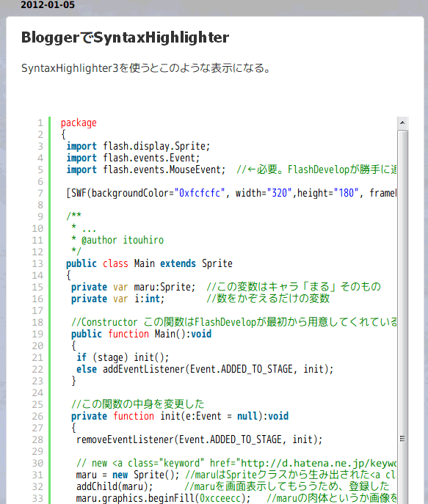The width and height of the screenshot is (428, 504).
Task: Click 'import flash.events.MouseEvent;' code
Action: 146,169
